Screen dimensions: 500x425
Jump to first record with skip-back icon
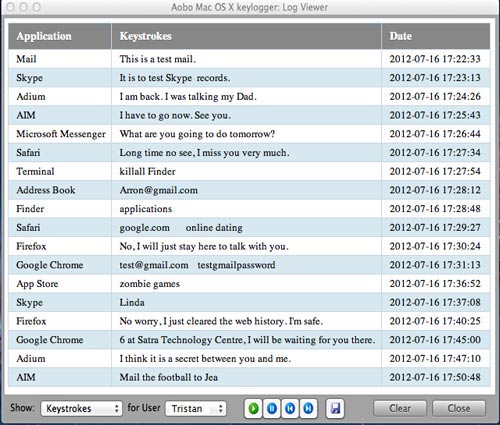coord(290,408)
